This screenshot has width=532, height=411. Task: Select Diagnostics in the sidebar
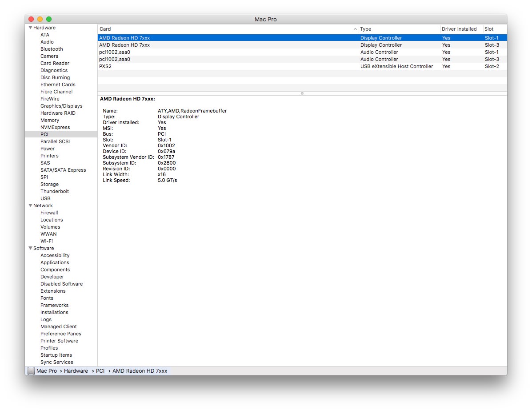pyautogui.click(x=54, y=70)
